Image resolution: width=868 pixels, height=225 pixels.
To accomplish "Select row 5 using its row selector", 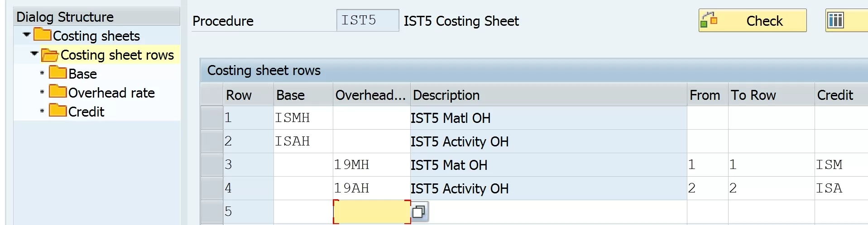I will point(211,211).
